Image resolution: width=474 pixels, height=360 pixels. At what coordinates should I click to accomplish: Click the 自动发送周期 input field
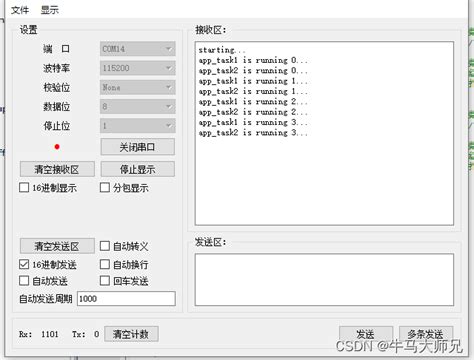click(126, 299)
